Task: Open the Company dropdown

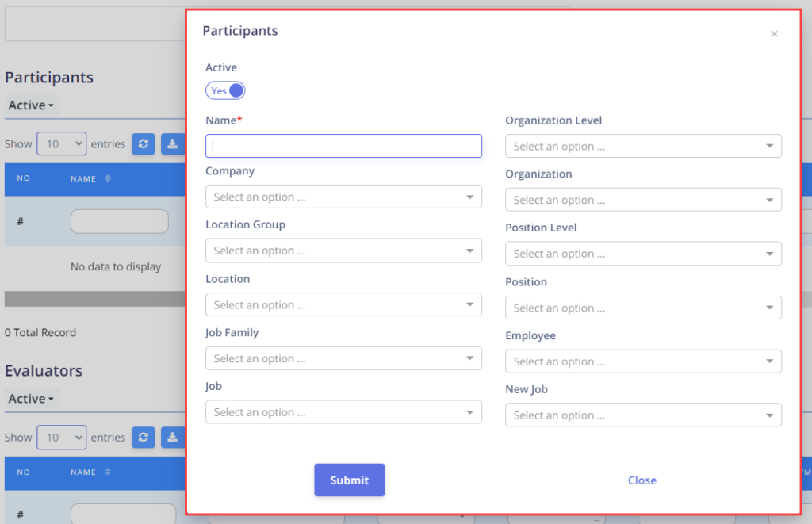Action: pos(343,197)
